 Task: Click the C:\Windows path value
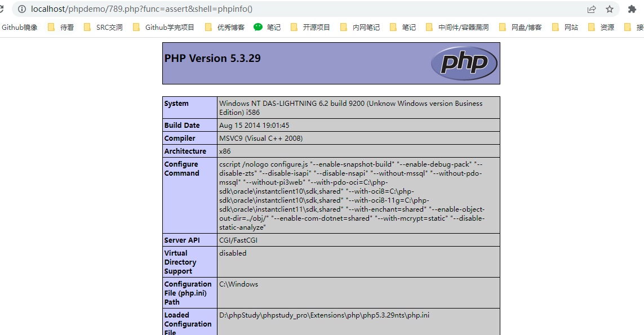[239, 284]
